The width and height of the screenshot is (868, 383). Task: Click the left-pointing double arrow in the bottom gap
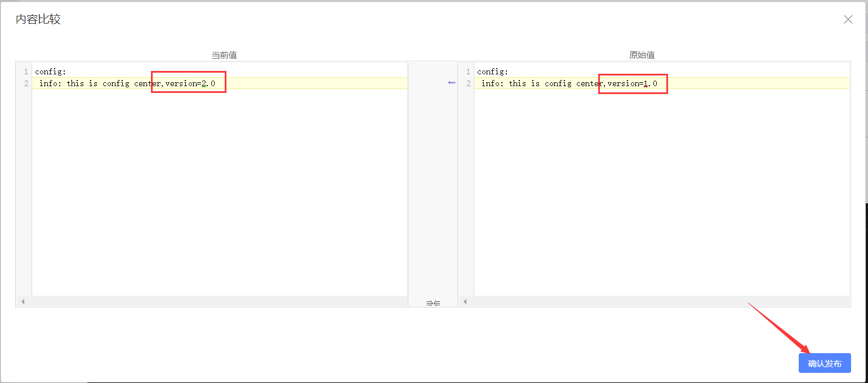pos(437,303)
